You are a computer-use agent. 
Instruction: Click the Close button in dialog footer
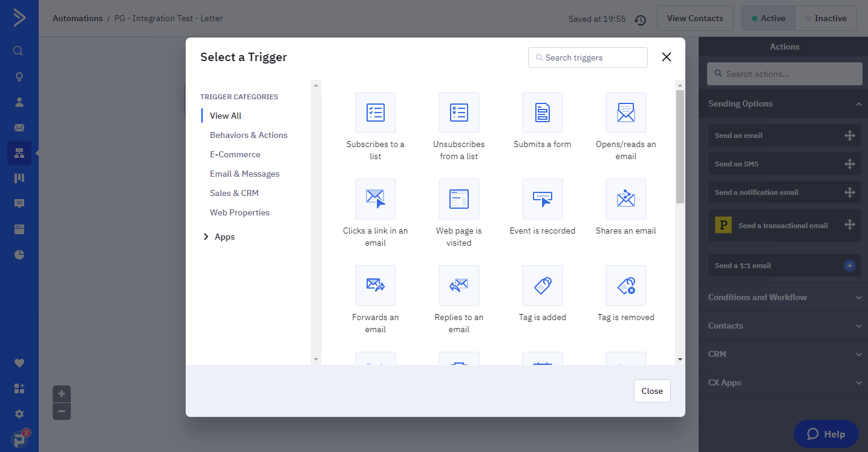[652, 391]
